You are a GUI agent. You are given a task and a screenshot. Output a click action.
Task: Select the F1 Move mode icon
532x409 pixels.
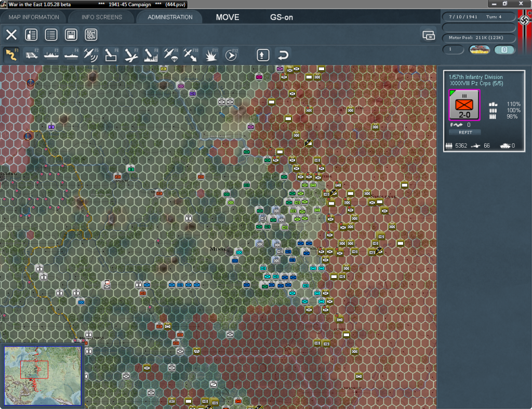(11, 55)
